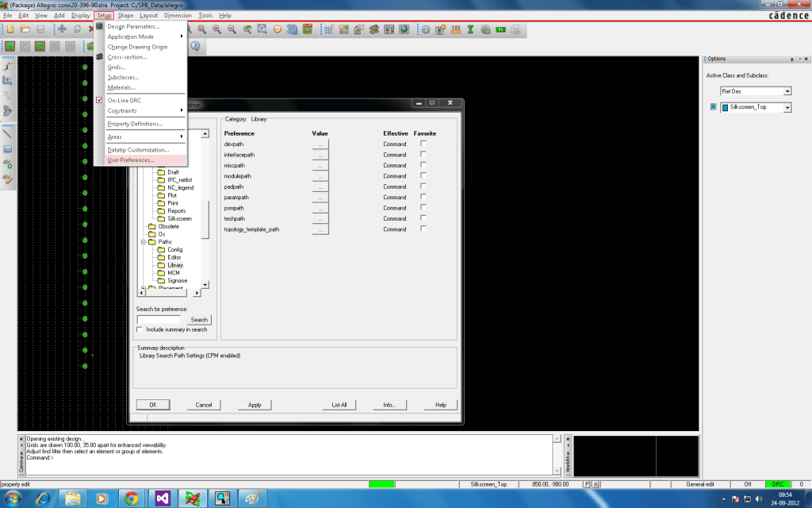Click the 3D viewer icon
Screen dimensions: 812x508
coord(292,29)
